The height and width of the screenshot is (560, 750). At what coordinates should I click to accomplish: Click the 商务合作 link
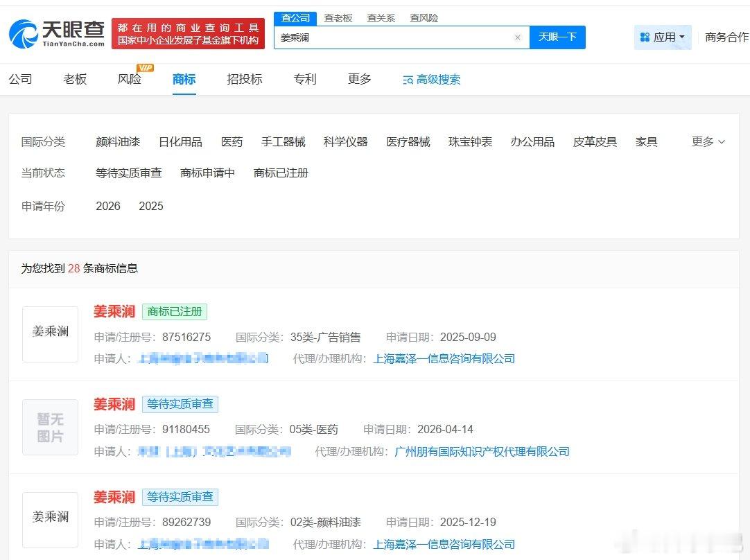pyautogui.click(x=727, y=37)
